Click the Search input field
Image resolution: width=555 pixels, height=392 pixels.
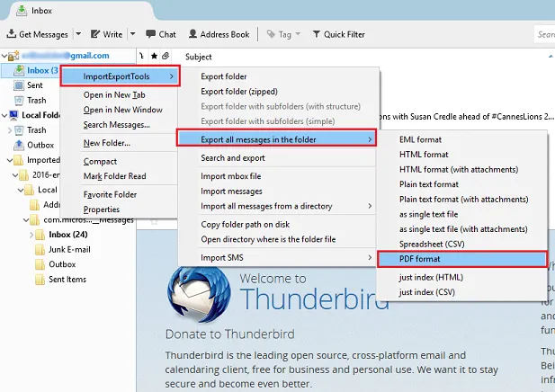544,34
